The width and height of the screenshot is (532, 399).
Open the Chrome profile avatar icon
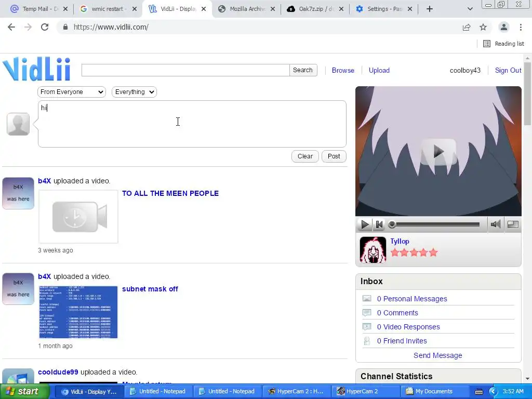tap(504, 27)
